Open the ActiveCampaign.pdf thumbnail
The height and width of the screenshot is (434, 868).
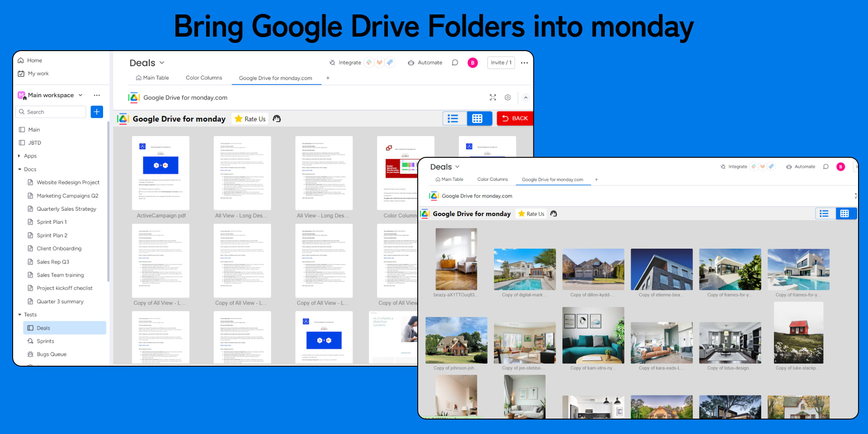160,173
